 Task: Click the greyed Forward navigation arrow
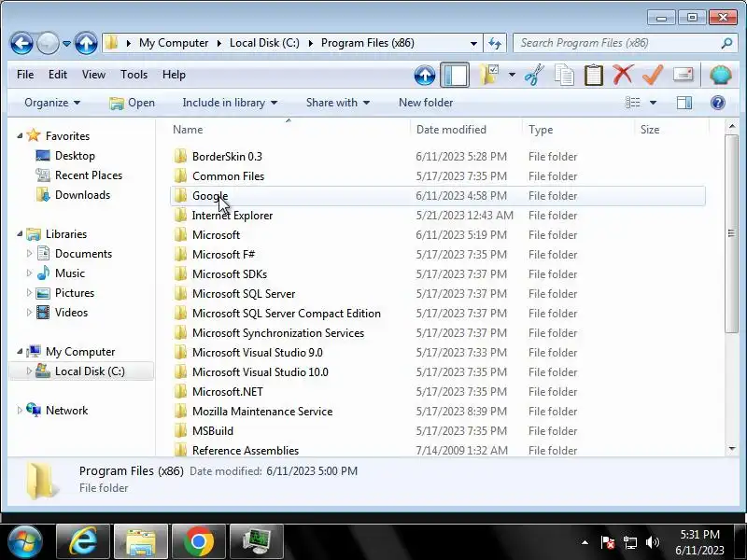coord(48,43)
